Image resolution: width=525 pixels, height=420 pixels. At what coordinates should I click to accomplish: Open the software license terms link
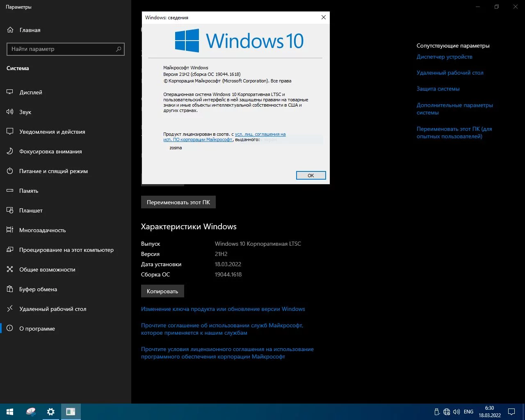(227, 353)
